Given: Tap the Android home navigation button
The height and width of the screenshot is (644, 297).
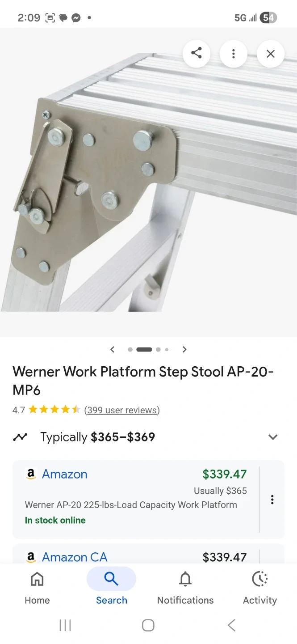Looking at the screenshot, I should point(148,625).
